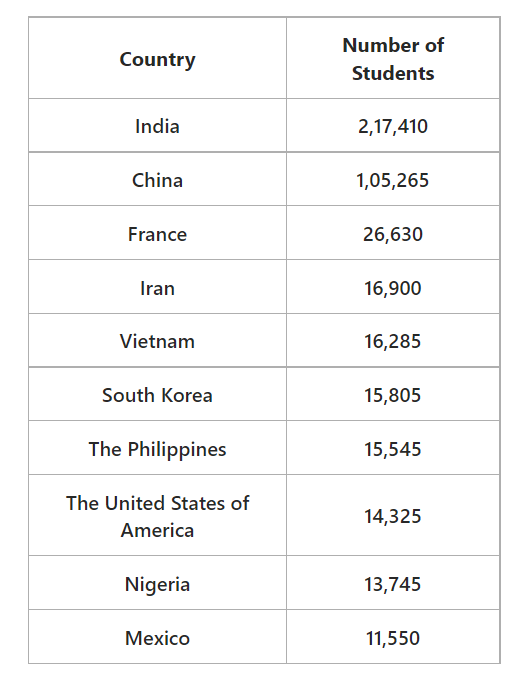Select the 15,545 value cell
This screenshot has width=511, height=677.
[393, 449]
